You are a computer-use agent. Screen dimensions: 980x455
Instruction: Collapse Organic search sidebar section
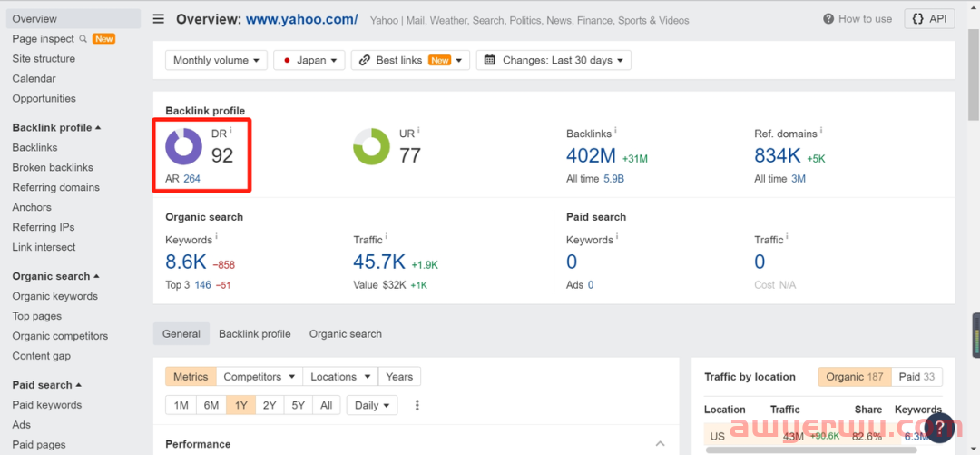pos(55,277)
